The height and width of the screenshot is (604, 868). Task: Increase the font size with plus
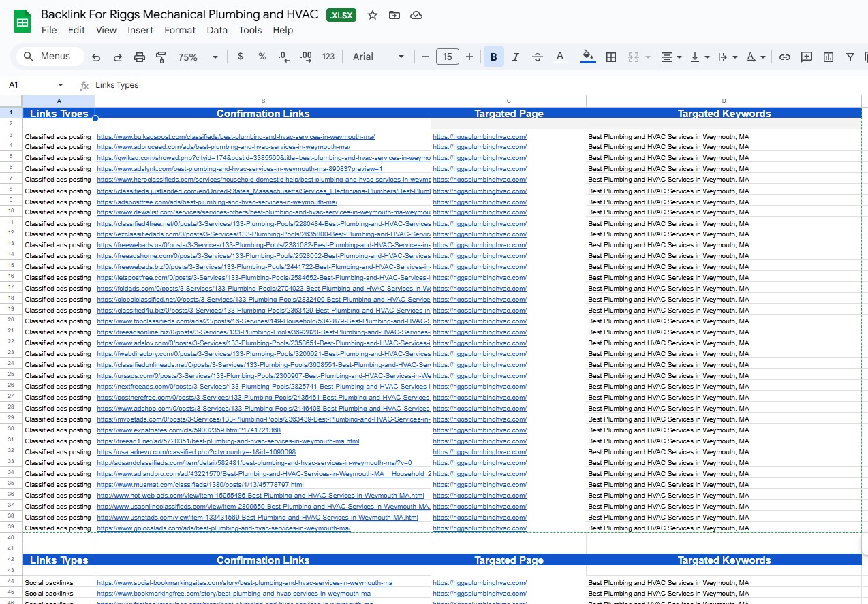[x=469, y=57]
